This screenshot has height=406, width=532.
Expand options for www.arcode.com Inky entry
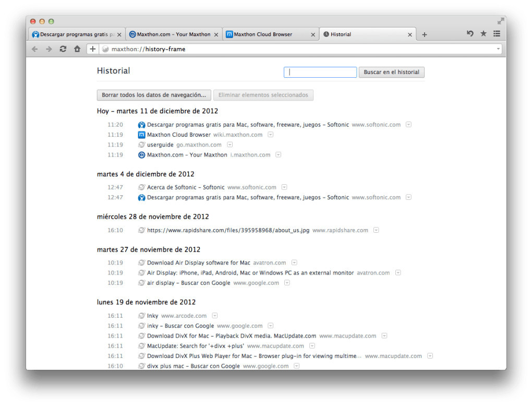pos(214,315)
